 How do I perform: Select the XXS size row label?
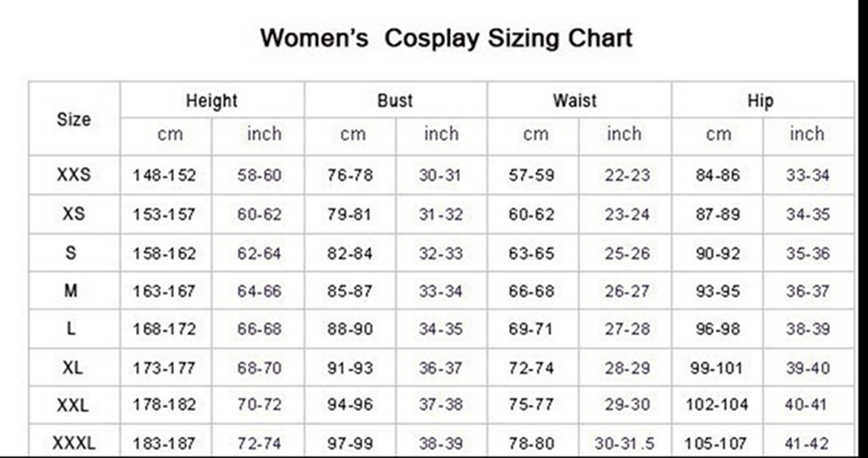(x=74, y=175)
